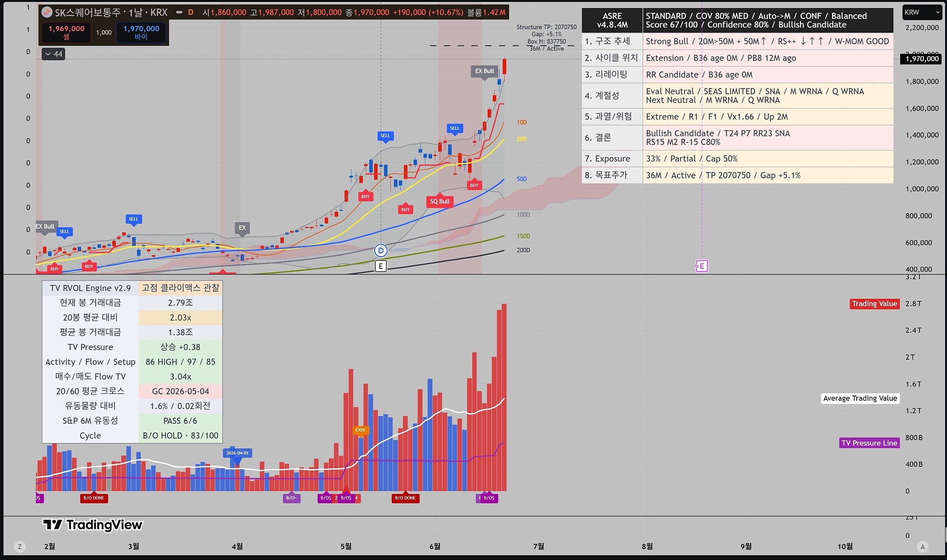947x560 pixels.
Task: Click the EX Bull label near latest candle
Action: point(484,71)
